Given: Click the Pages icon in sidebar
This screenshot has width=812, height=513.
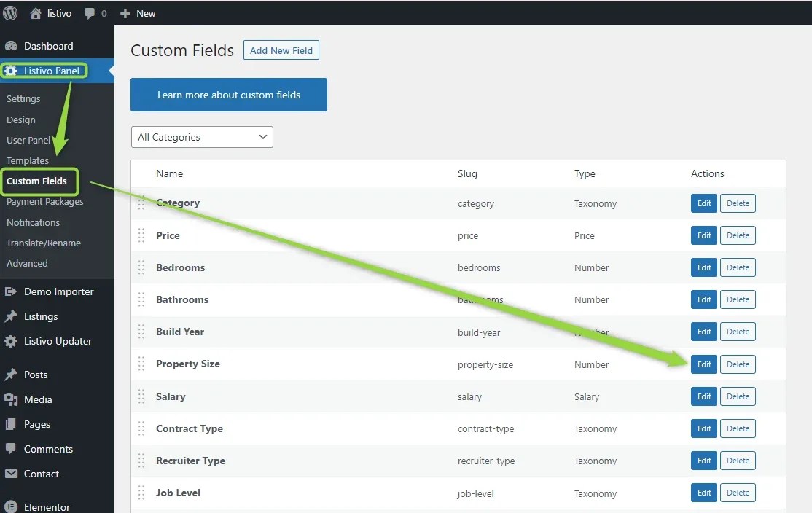Looking at the screenshot, I should [11, 424].
